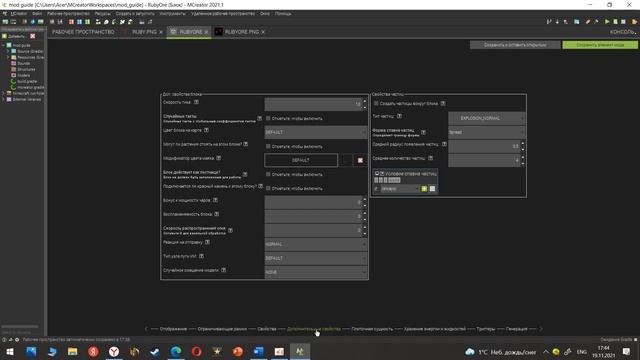Switch to the RUBYORE.PNG tab
The height and width of the screenshot is (360, 640).
click(x=242, y=32)
